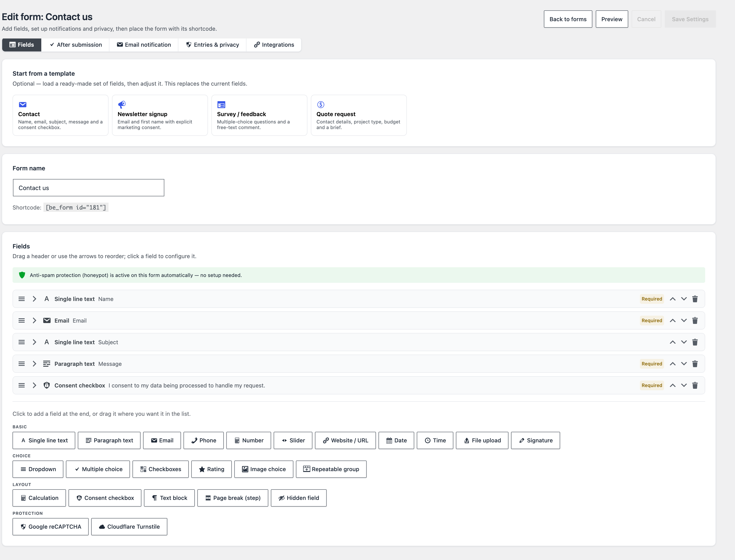735x560 pixels.
Task: Move the Email field down
Action: point(684,321)
